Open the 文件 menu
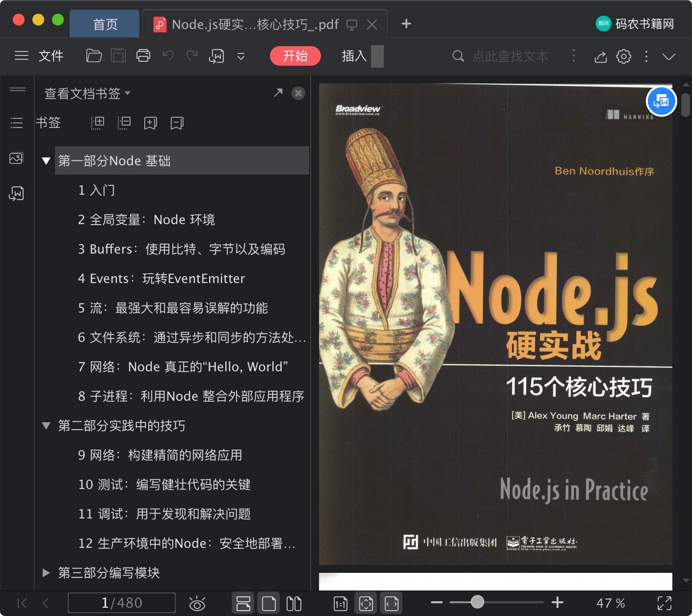 tap(51, 56)
